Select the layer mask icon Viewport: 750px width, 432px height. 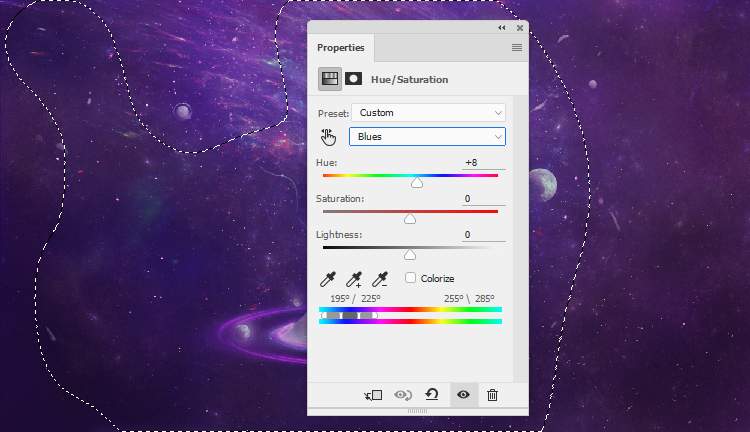pos(354,79)
